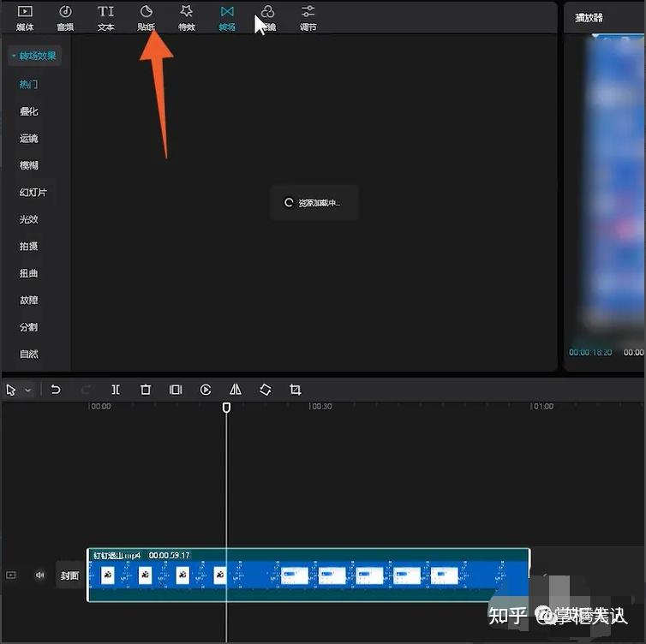646x644 pixels.
Task: Choose the 故障 glitch category
Action: [x=28, y=301]
